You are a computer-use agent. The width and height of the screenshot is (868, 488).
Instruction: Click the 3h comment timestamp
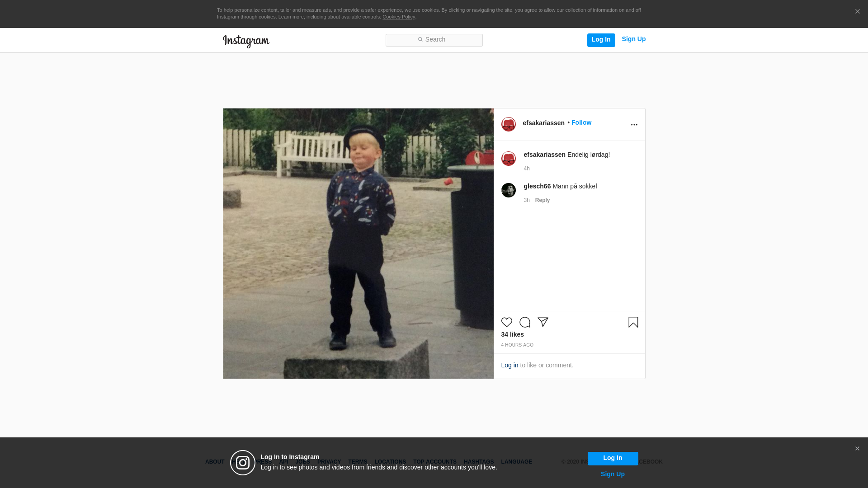click(x=527, y=200)
